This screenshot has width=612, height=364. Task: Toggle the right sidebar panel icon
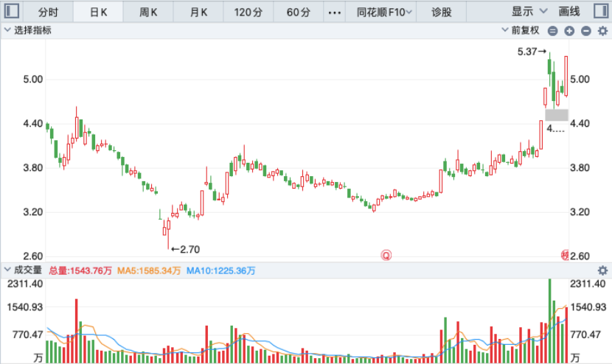(601, 11)
